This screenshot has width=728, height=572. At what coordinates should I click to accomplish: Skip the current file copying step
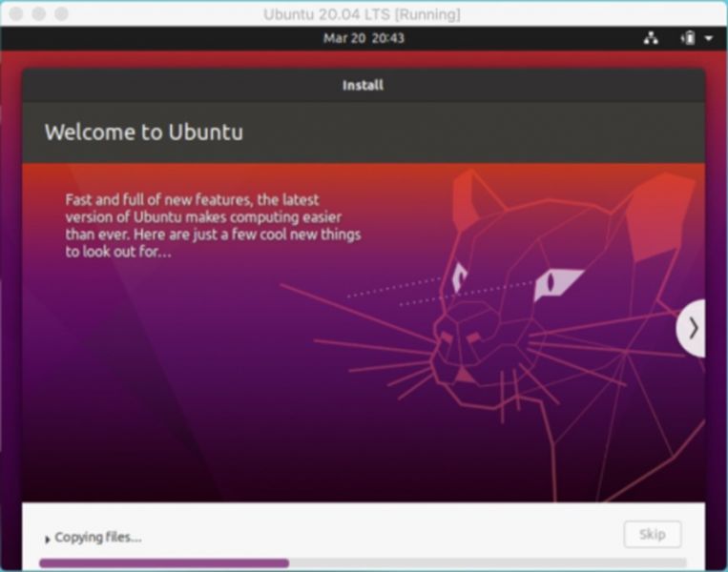tap(653, 535)
